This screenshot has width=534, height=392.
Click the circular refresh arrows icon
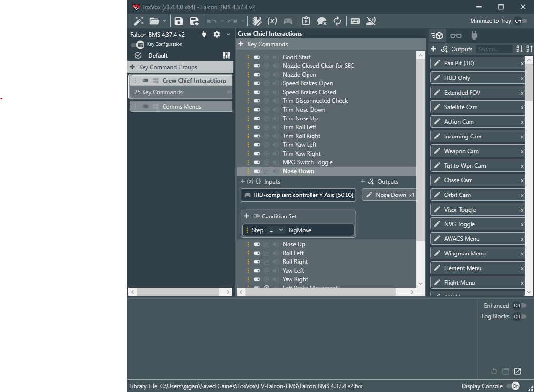(337, 21)
